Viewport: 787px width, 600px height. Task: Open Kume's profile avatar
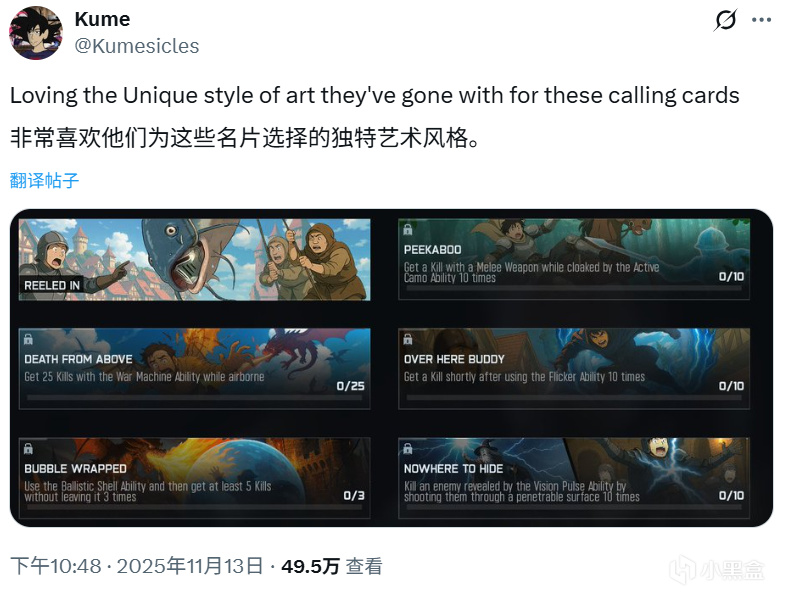(36, 33)
